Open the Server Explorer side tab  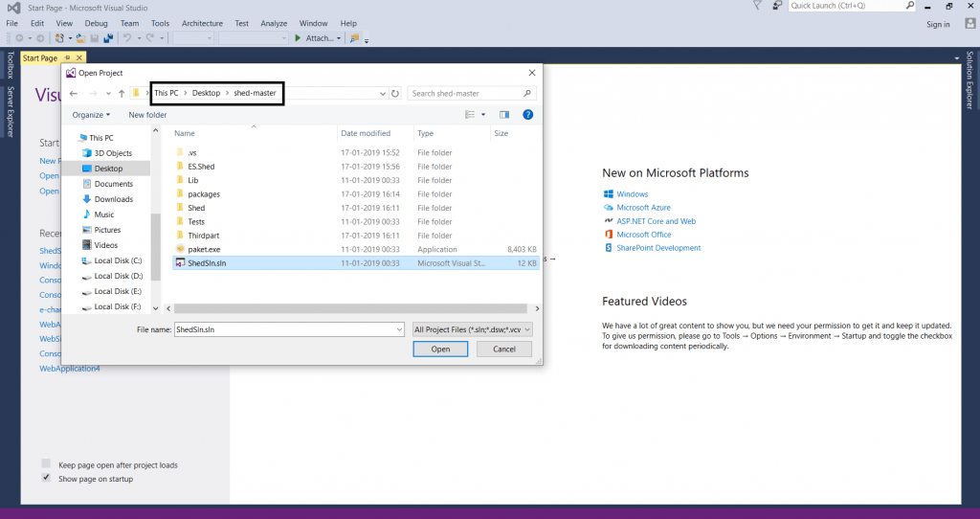(10, 111)
